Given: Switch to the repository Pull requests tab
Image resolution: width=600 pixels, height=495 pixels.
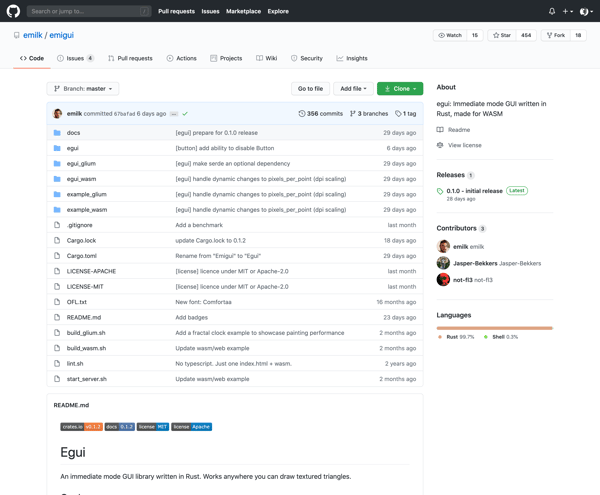Looking at the screenshot, I should pos(130,58).
